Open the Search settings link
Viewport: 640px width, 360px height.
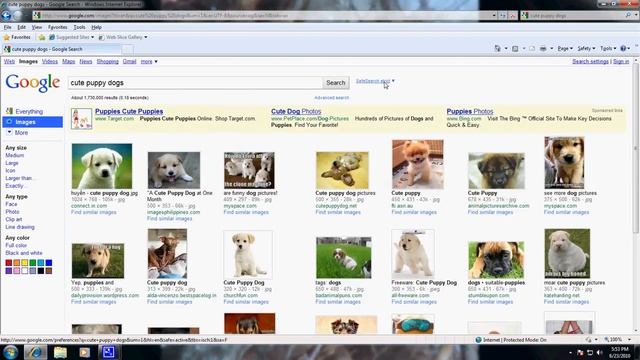coord(590,62)
